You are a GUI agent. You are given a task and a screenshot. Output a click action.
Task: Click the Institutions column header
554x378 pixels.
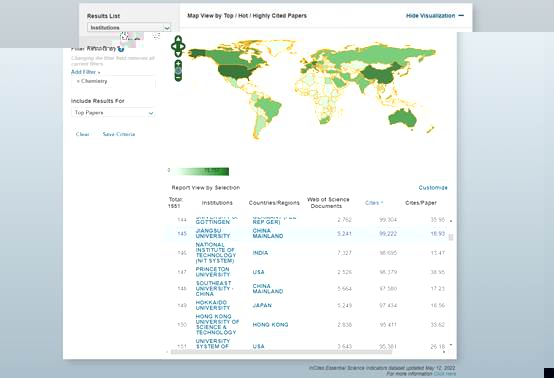[x=217, y=203]
